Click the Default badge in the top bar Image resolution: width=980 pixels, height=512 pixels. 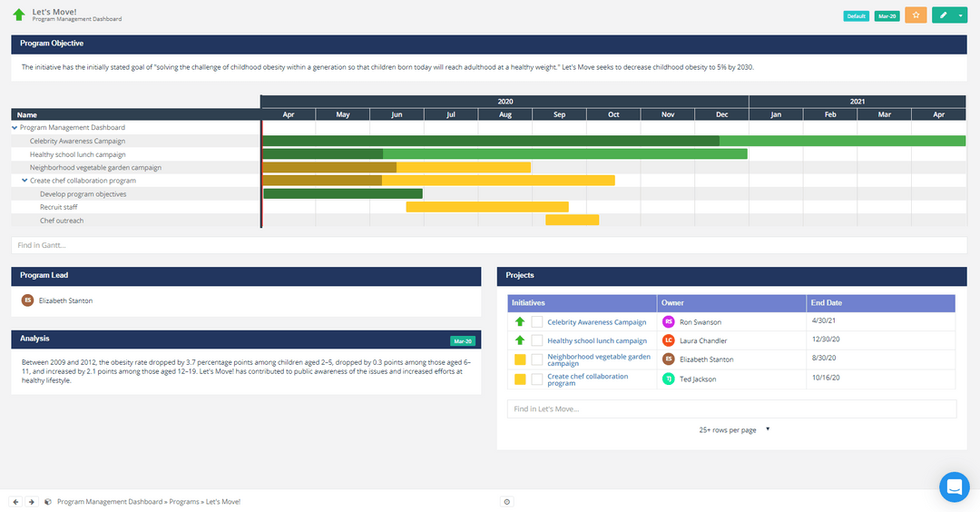coord(856,16)
